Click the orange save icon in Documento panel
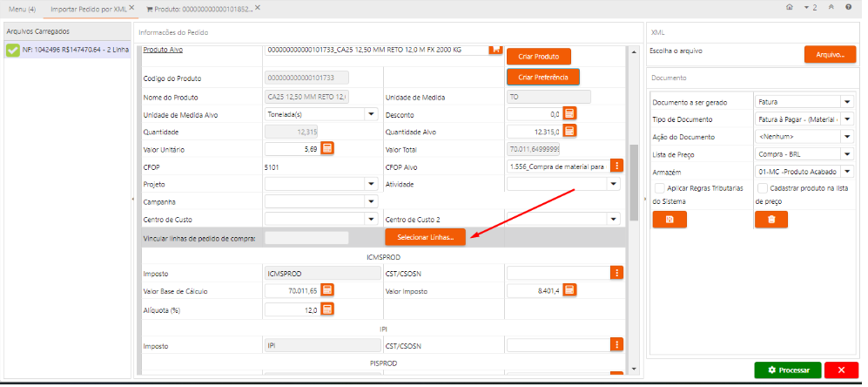 pos(669,220)
